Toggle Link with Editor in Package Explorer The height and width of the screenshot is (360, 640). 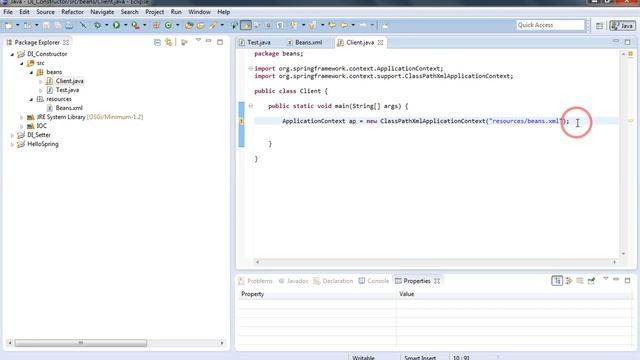(169, 42)
